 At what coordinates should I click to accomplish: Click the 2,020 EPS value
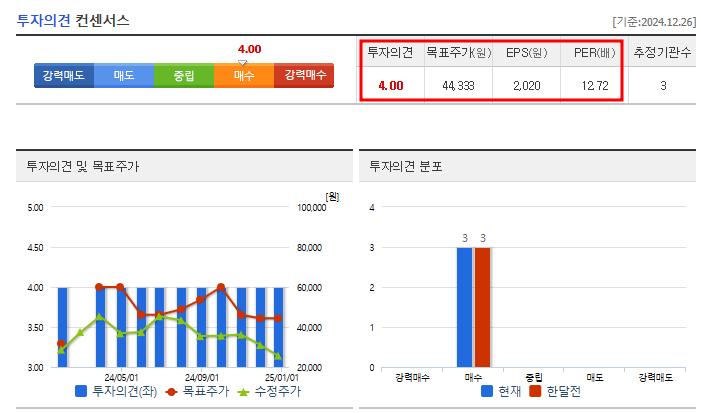(x=527, y=85)
